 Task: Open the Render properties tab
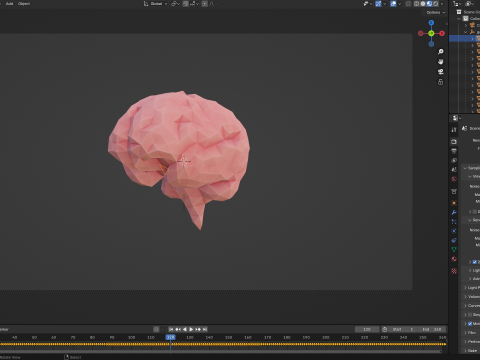pos(454,142)
